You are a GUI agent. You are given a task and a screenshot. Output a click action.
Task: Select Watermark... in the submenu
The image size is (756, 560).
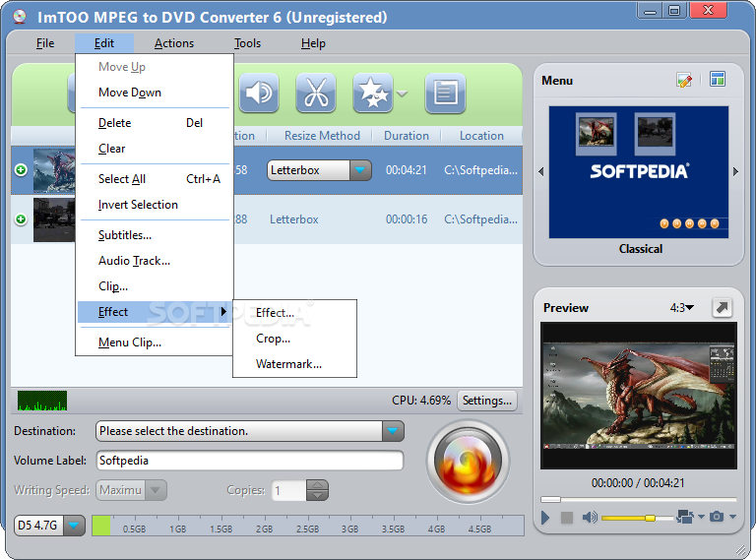coord(294,364)
